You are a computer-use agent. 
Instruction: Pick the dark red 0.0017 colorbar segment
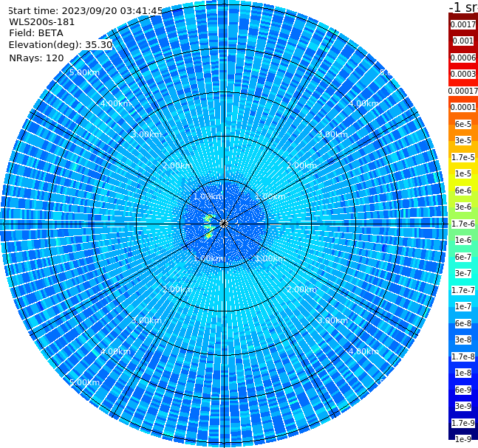[x=463, y=24]
